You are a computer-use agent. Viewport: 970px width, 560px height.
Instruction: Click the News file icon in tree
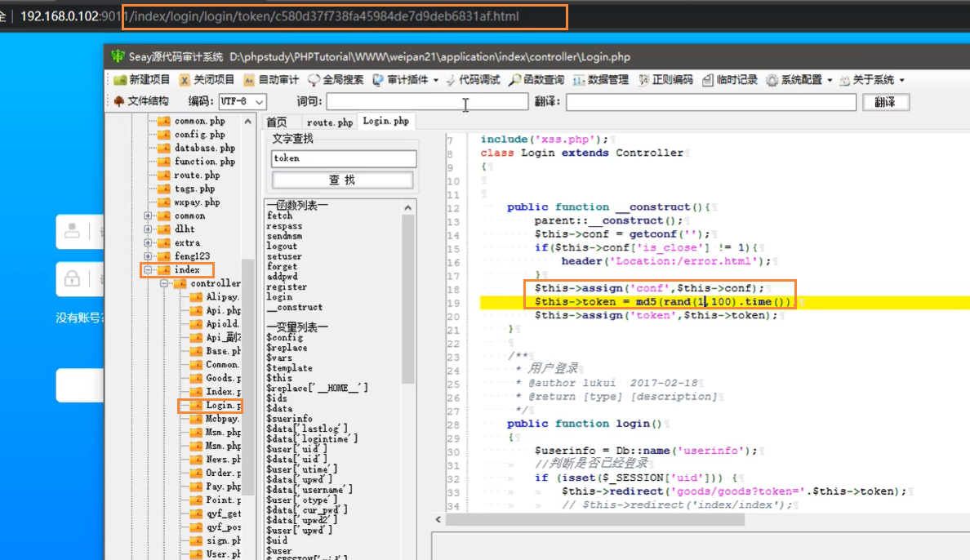[196, 459]
